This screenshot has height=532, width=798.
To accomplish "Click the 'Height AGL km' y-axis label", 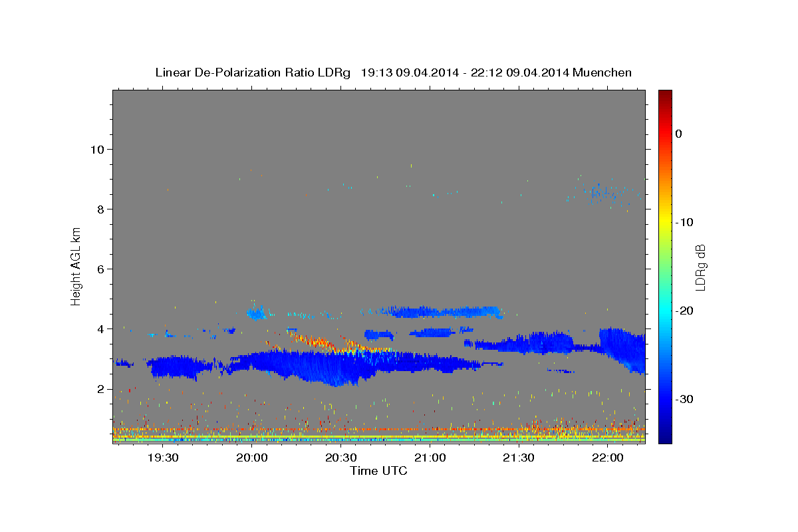I will (x=76, y=266).
